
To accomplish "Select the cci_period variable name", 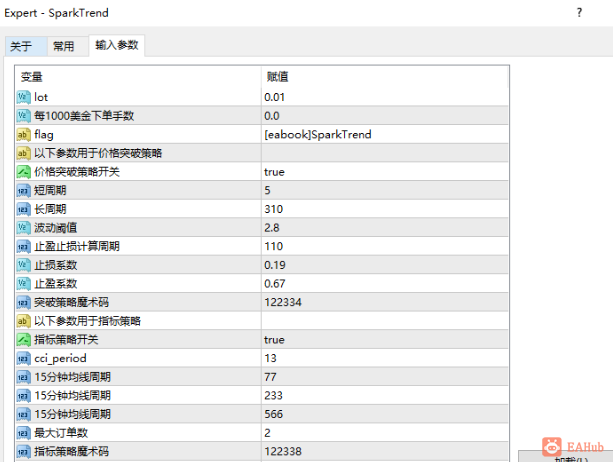I will tap(60, 358).
